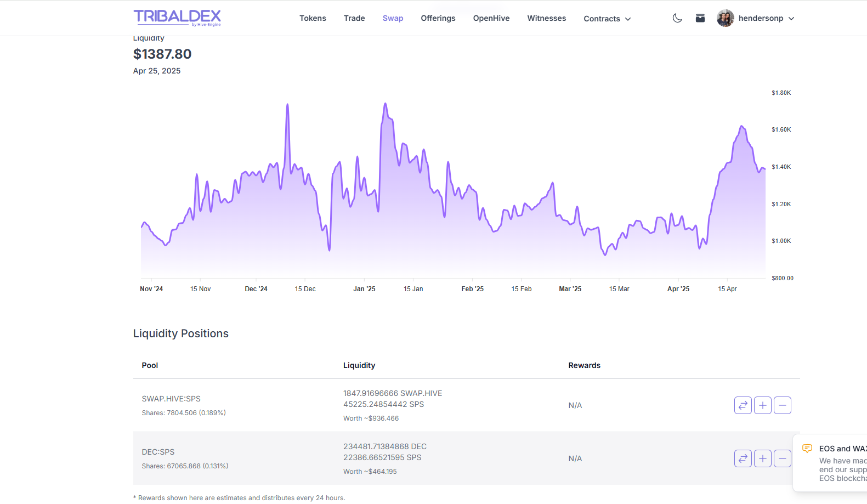The width and height of the screenshot is (867, 504).
Task: Click the $1387.80 liquidity value
Action: click(x=162, y=54)
